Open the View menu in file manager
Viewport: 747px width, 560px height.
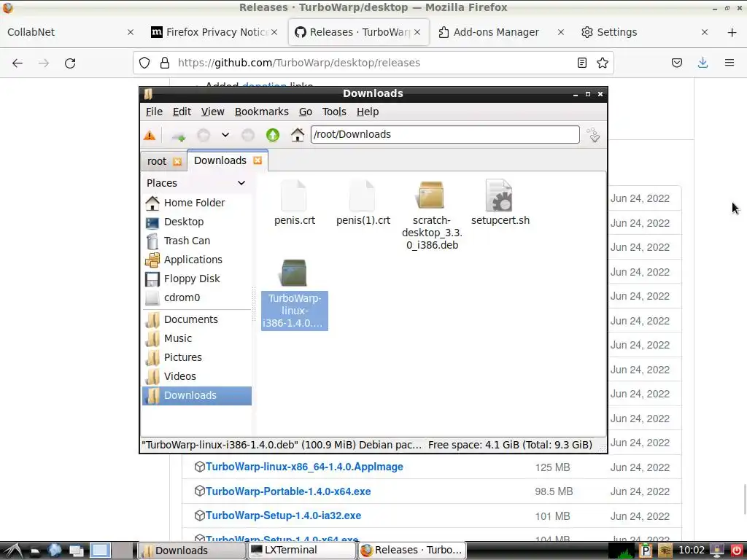coord(212,112)
